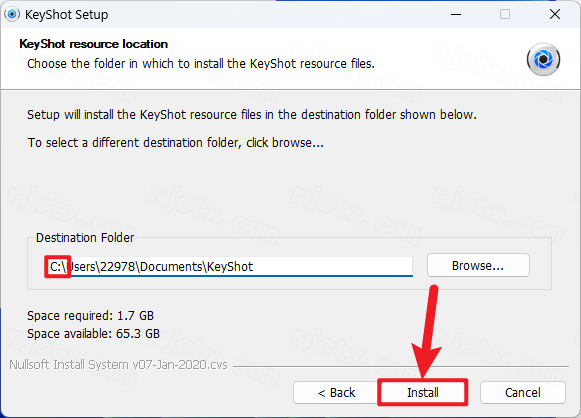
Task: Start installation with the Install button
Action: pos(422,392)
